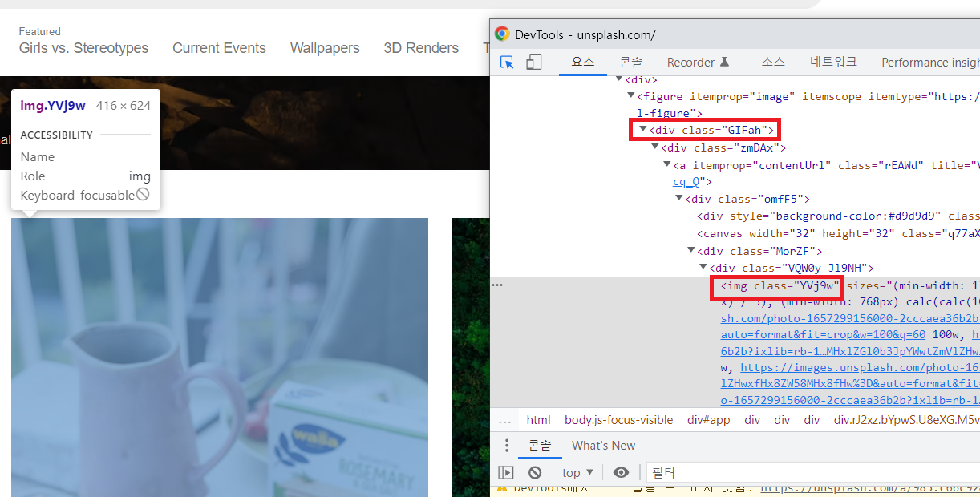Switch to the 콘솔 tab in the top bar

631,63
